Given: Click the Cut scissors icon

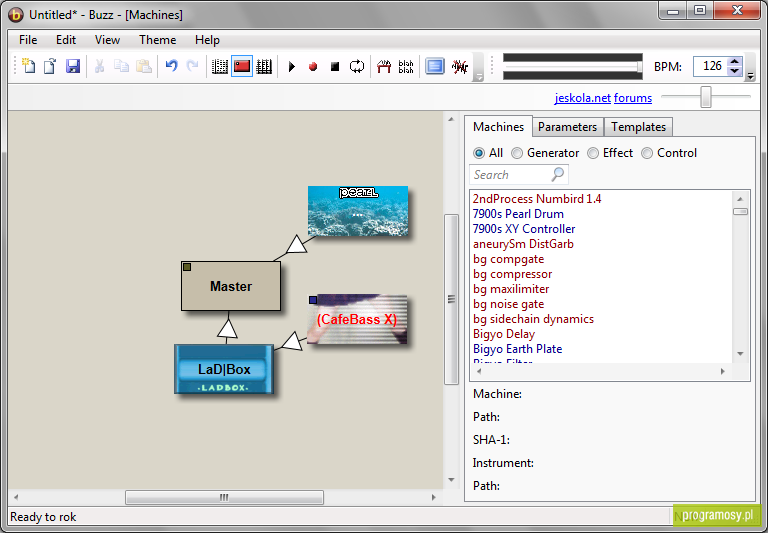Looking at the screenshot, I should tap(99, 66).
